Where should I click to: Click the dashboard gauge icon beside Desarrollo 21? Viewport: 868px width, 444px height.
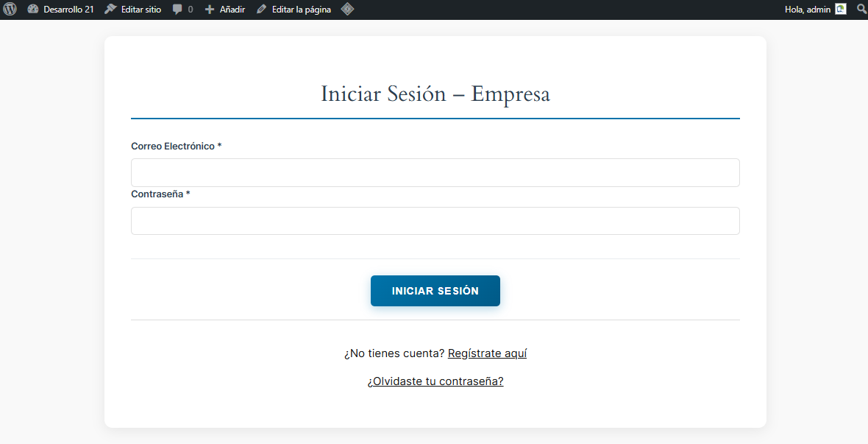click(x=33, y=10)
